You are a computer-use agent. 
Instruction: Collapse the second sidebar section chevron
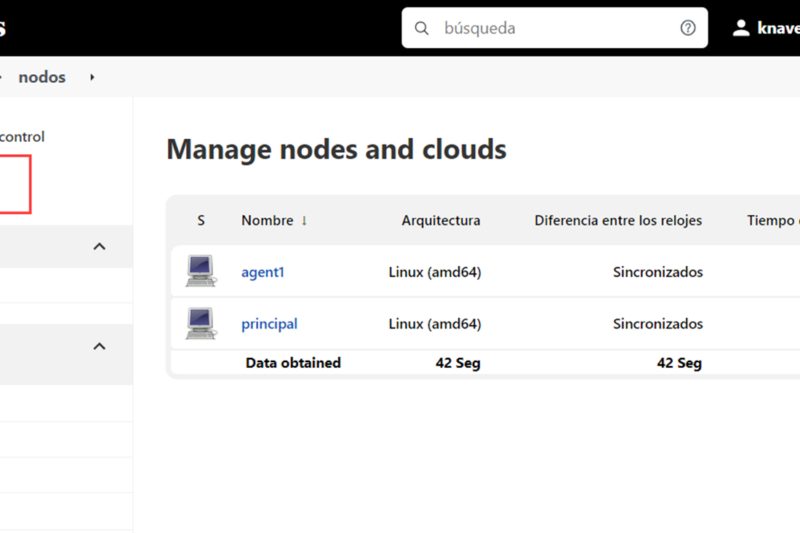point(99,347)
